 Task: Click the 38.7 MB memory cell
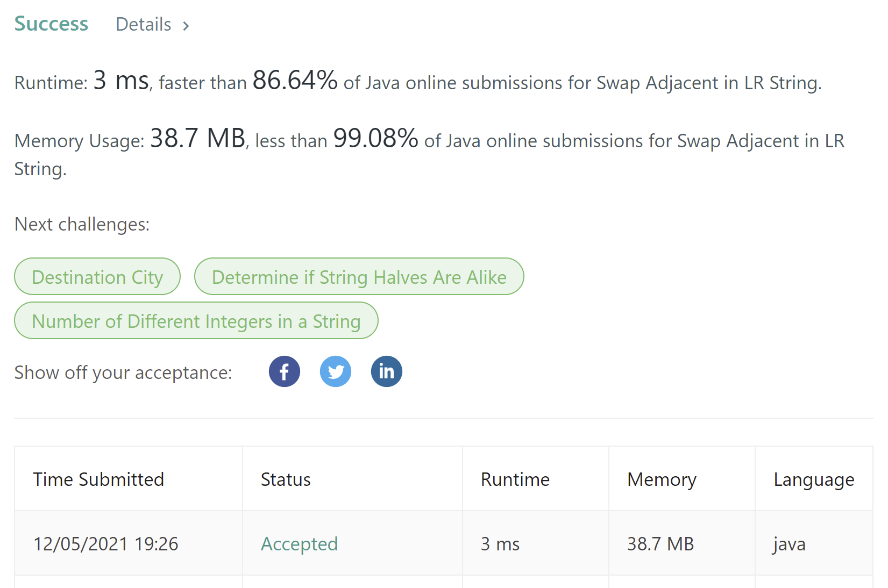pyautogui.click(x=660, y=544)
